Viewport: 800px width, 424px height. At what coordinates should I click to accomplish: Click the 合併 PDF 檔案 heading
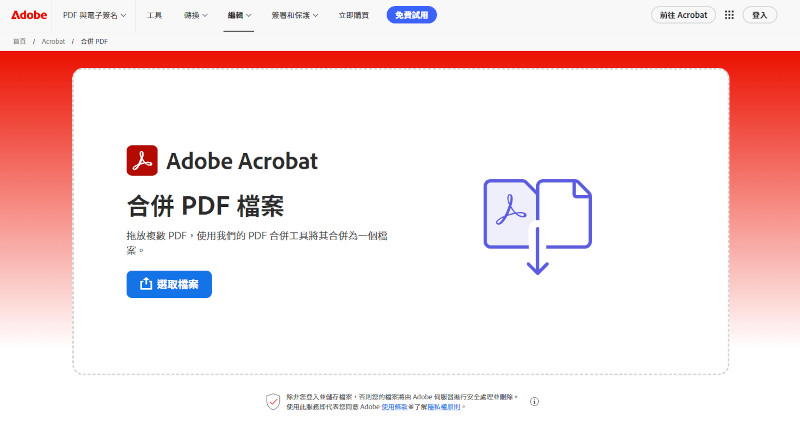point(205,206)
